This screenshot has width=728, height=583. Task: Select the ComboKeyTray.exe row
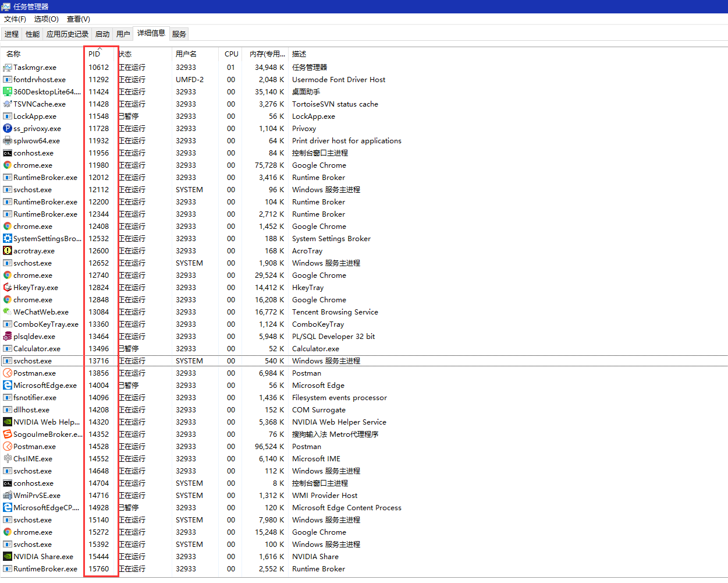(364, 324)
